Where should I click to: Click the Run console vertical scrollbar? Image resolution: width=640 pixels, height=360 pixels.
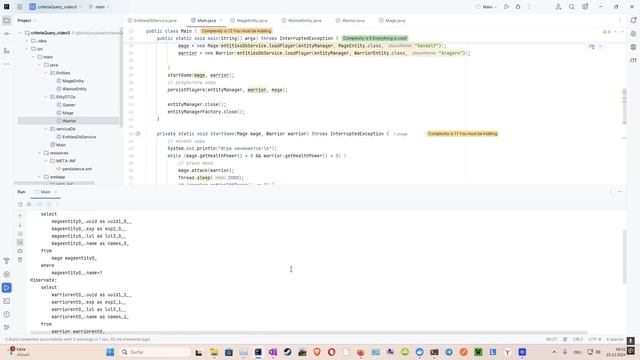(624, 256)
